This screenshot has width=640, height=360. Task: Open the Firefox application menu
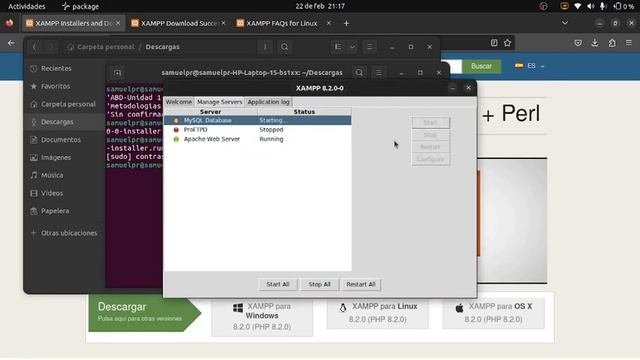tap(629, 43)
